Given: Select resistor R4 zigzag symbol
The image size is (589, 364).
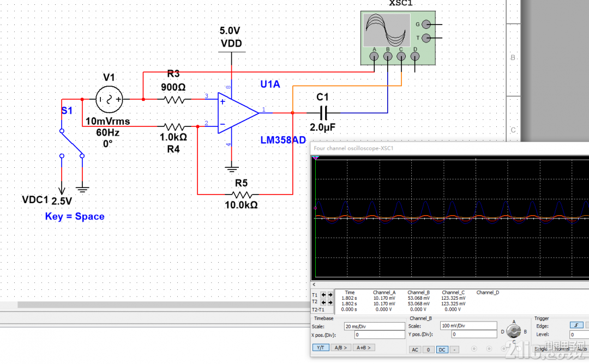Looking at the screenshot, I should 175,126.
